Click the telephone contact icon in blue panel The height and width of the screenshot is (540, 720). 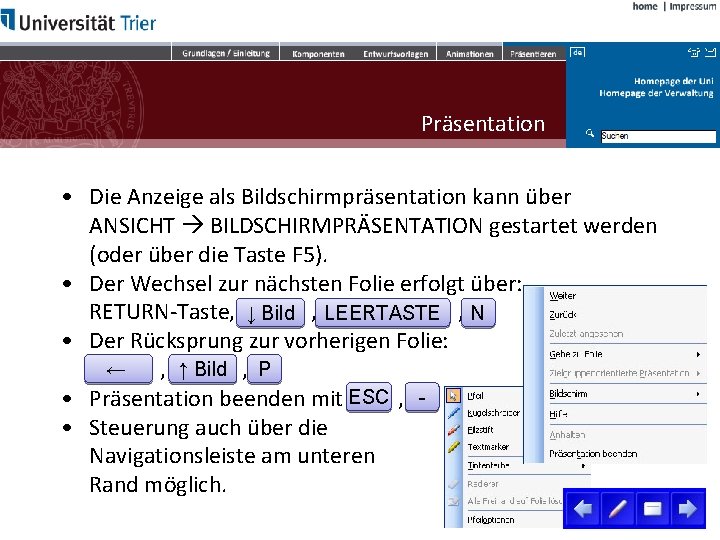(694, 52)
